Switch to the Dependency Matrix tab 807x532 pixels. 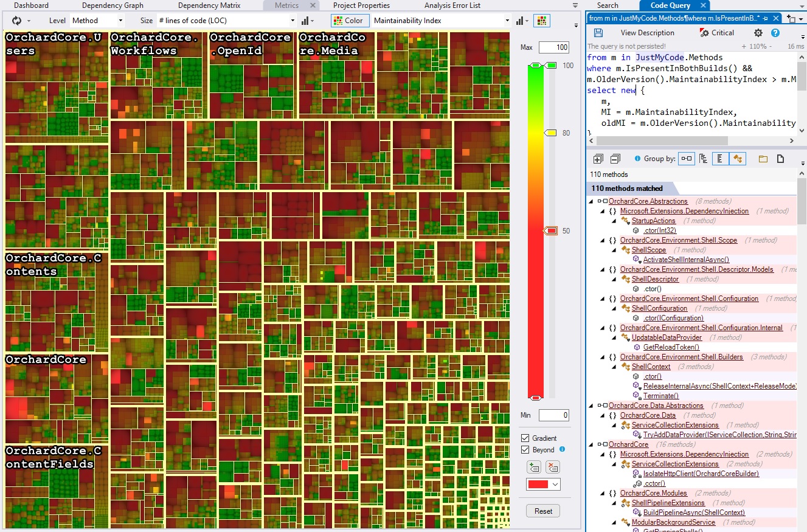[209, 5]
